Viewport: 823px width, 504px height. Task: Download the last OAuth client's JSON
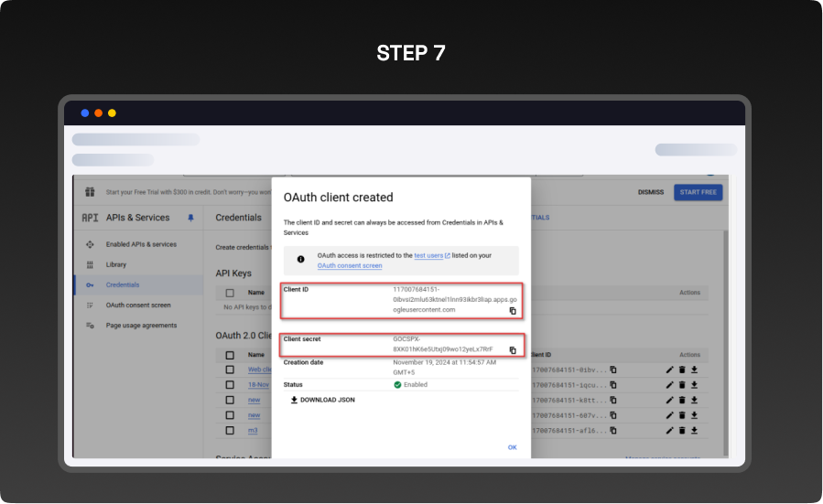(694, 430)
